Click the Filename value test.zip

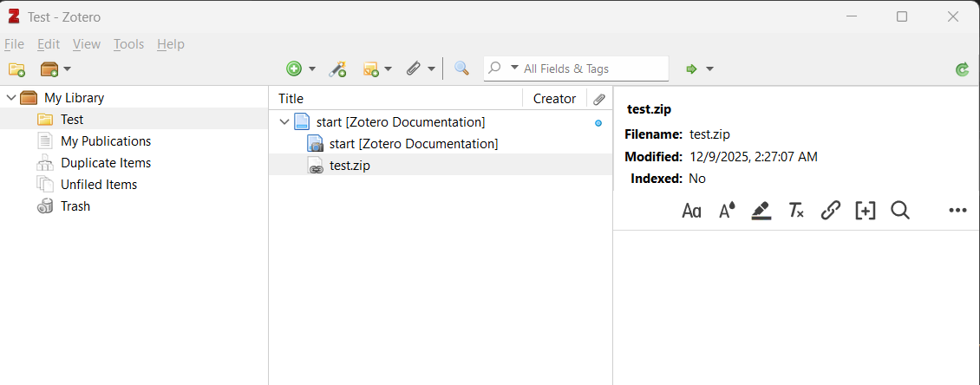(709, 134)
